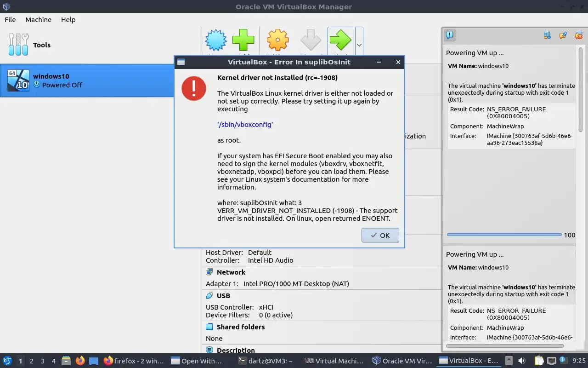Click the Description header text
The width and height of the screenshot is (588, 368).
(x=236, y=350)
